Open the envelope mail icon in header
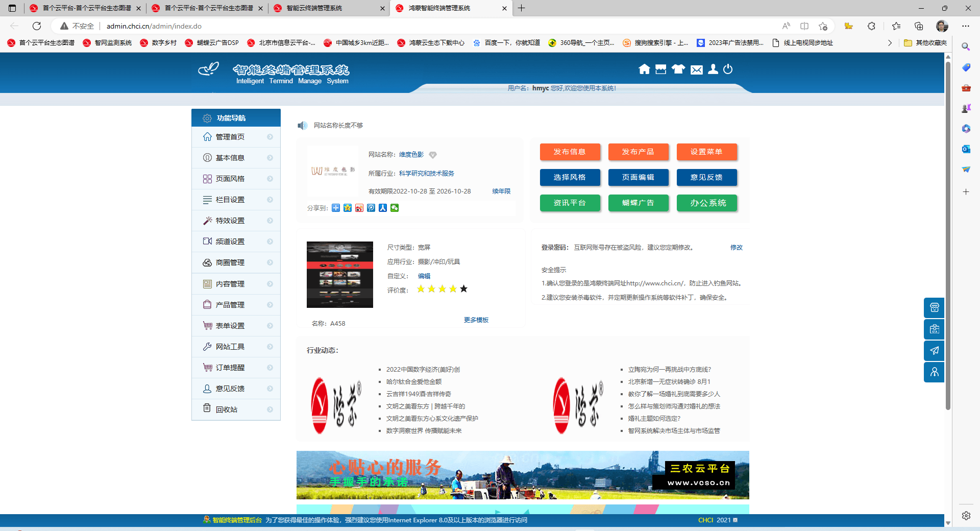 [696, 70]
